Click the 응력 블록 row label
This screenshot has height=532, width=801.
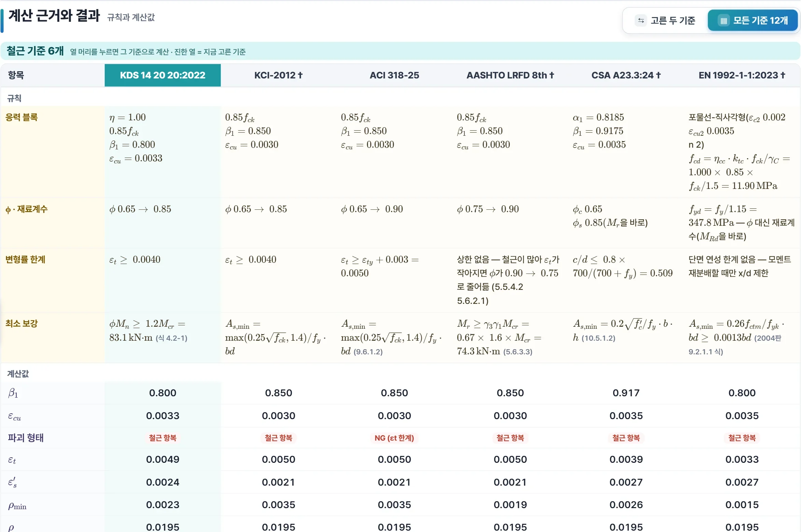coord(21,117)
